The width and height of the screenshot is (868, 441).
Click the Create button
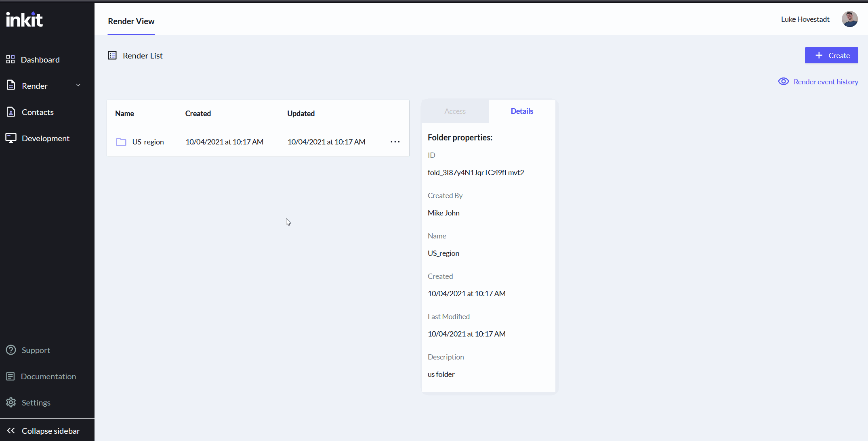(831, 56)
